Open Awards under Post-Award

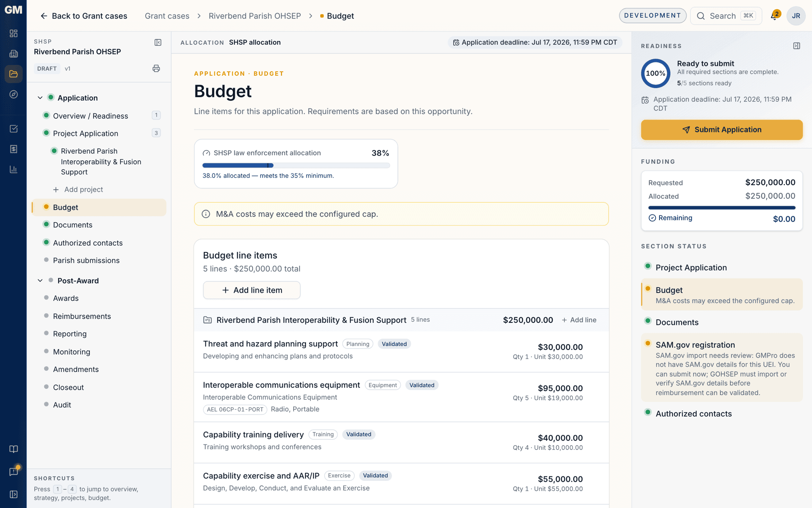point(99,298)
